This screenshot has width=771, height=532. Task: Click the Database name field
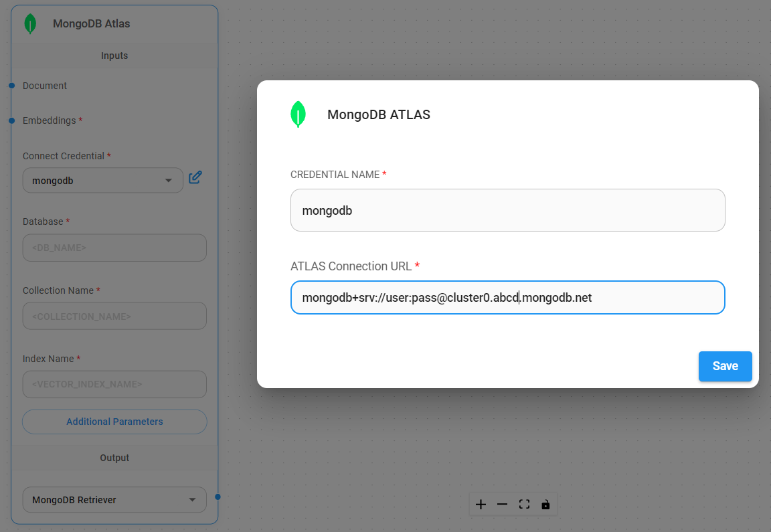[x=114, y=248]
